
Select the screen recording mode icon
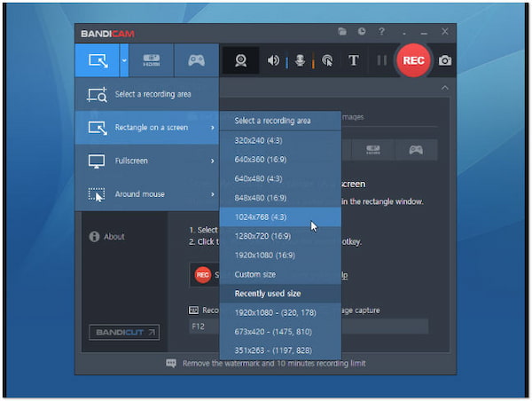pos(98,61)
